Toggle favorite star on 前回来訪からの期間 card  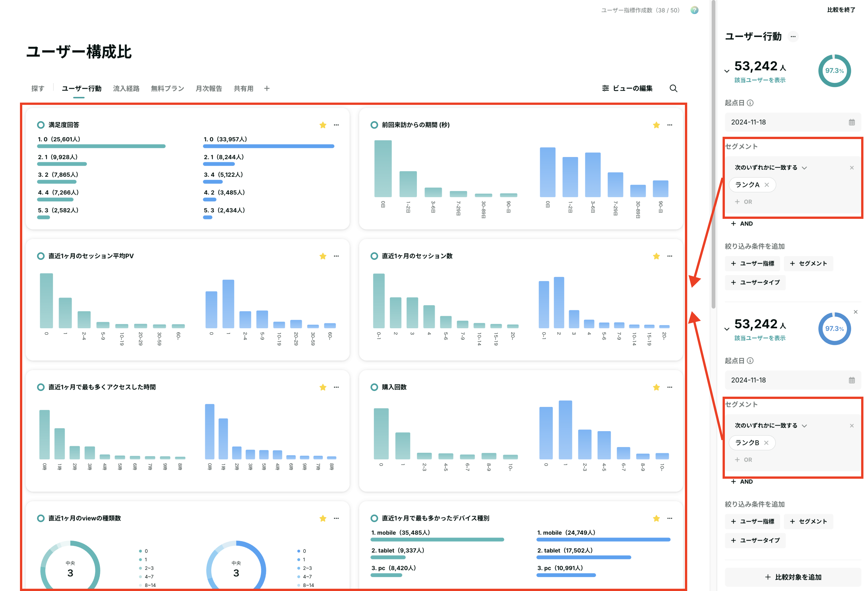click(656, 125)
